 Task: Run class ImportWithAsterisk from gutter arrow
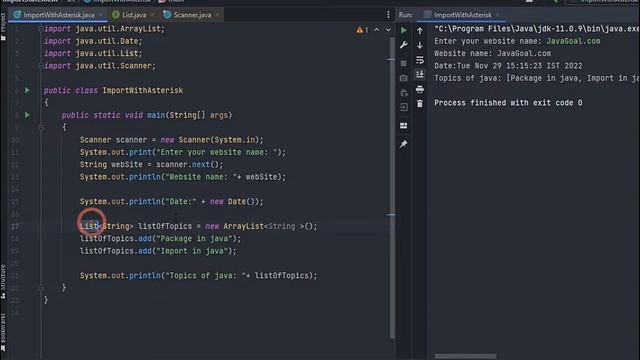(x=27, y=90)
